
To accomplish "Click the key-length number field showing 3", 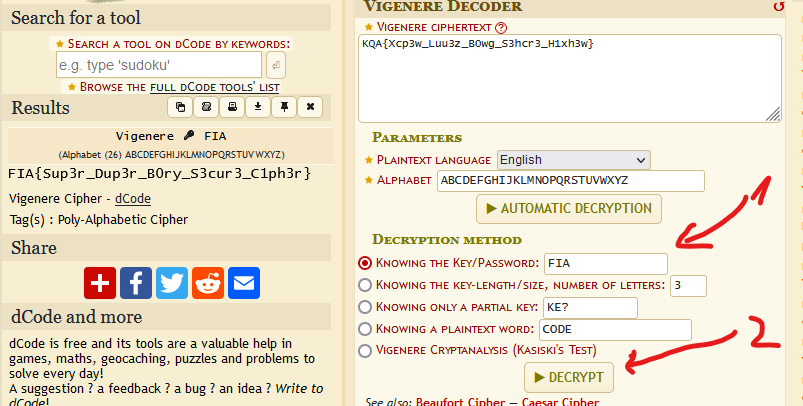I will (x=688, y=286).
